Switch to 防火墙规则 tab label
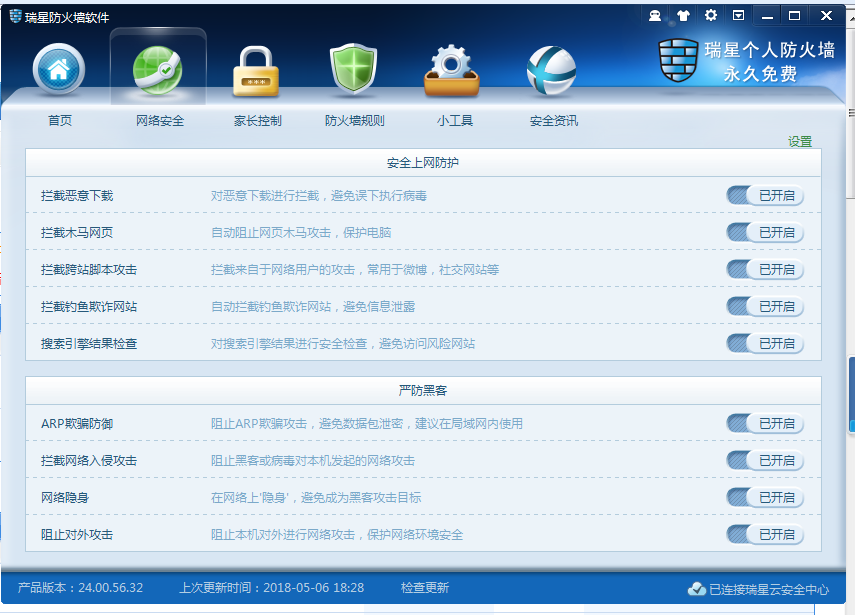The image size is (855, 615). (x=354, y=120)
